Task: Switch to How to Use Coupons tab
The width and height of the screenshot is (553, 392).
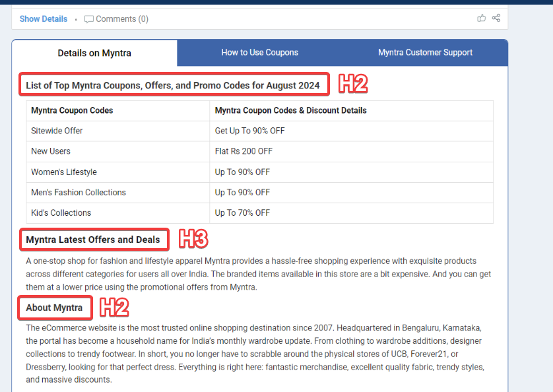Action: [x=260, y=53]
